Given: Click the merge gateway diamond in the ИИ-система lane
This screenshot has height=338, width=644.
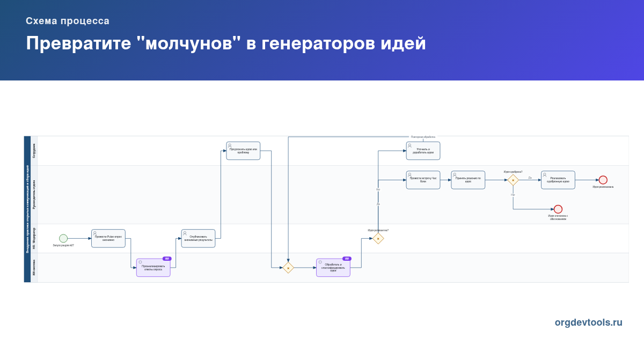Looking at the screenshot, I should [x=288, y=268].
